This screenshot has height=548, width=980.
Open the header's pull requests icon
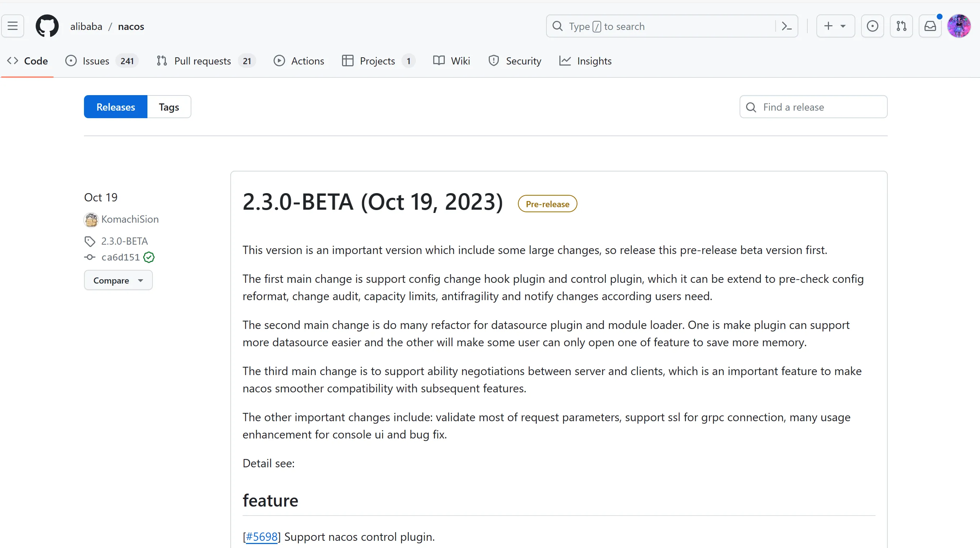pyautogui.click(x=901, y=26)
